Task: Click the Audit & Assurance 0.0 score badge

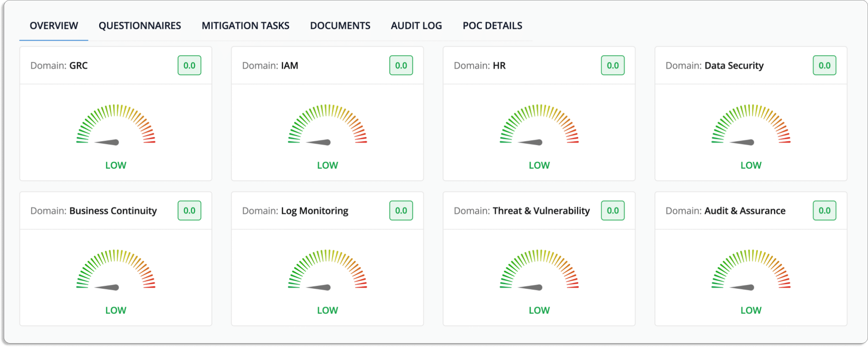Action: pyautogui.click(x=825, y=211)
